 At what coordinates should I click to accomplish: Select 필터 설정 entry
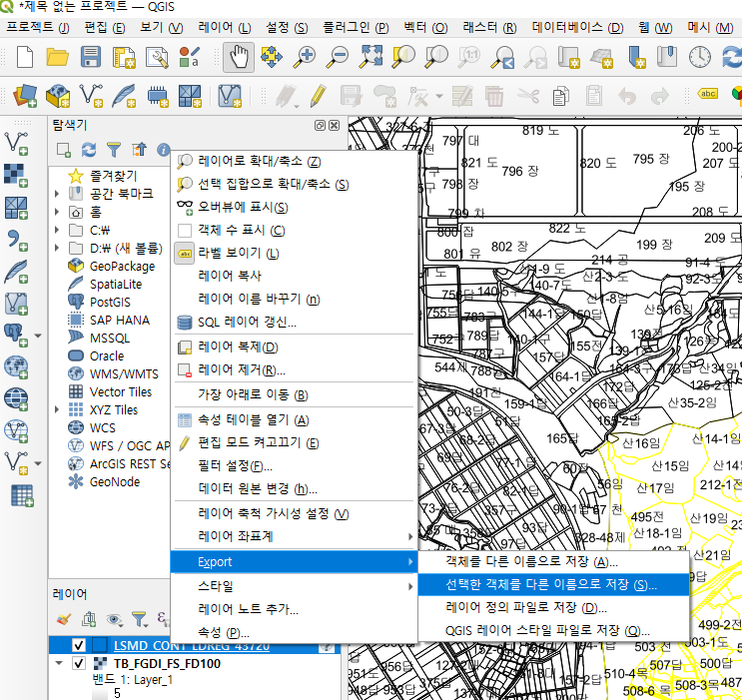(294, 465)
